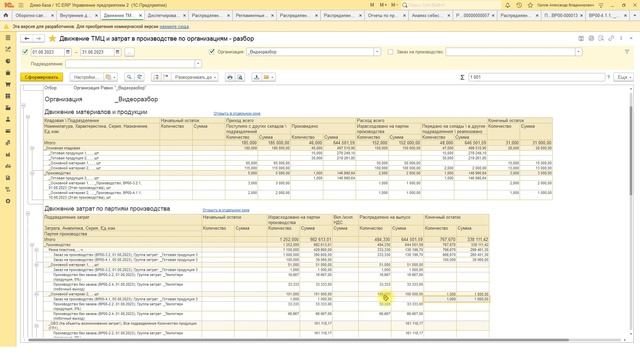Open the send by email dropdown
The image size is (640, 360).
pyautogui.click(x=269, y=77)
